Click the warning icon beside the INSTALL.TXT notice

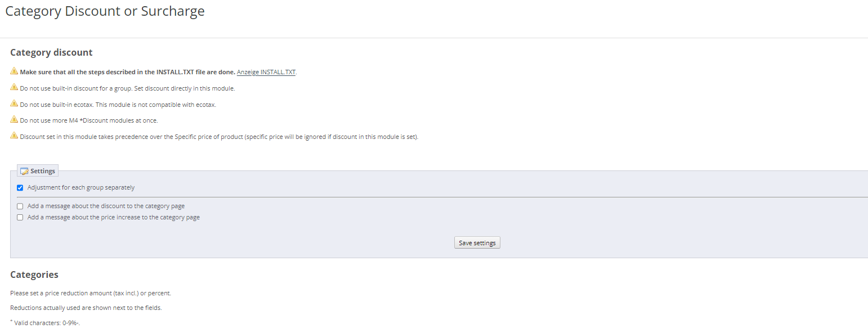(x=14, y=71)
